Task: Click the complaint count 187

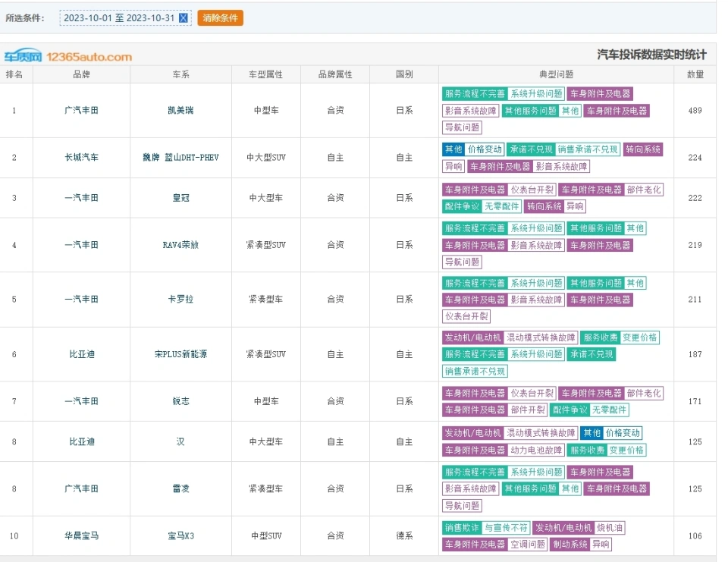Action: click(x=695, y=354)
